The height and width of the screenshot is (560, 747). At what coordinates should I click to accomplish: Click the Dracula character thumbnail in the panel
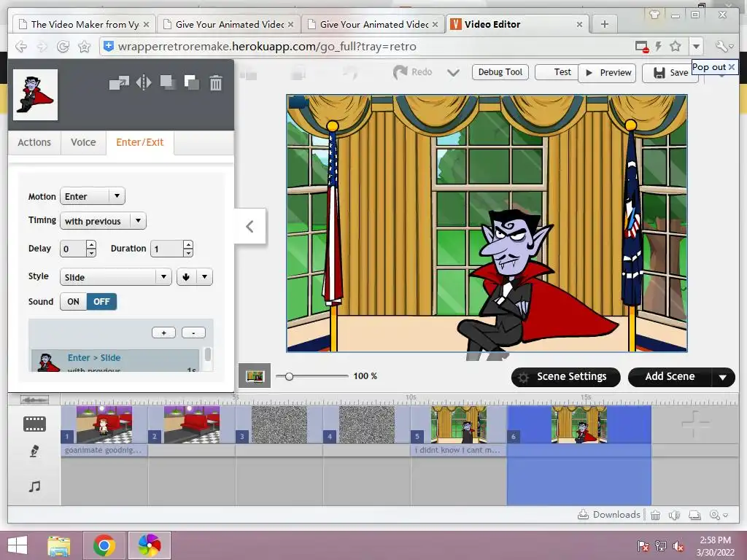pyautogui.click(x=35, y=94)
